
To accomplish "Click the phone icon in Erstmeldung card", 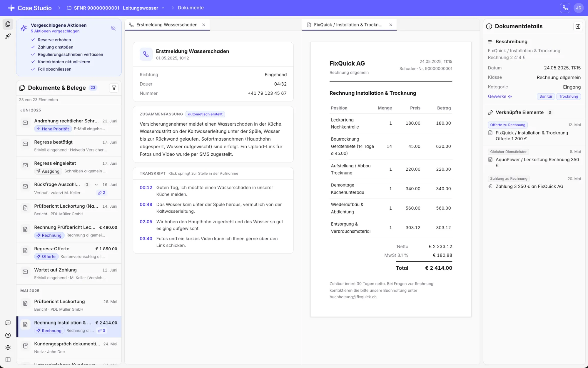I will tap(146, 54).
